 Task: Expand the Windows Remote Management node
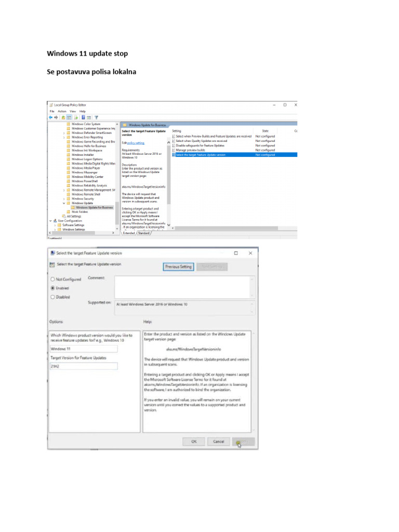64,190
